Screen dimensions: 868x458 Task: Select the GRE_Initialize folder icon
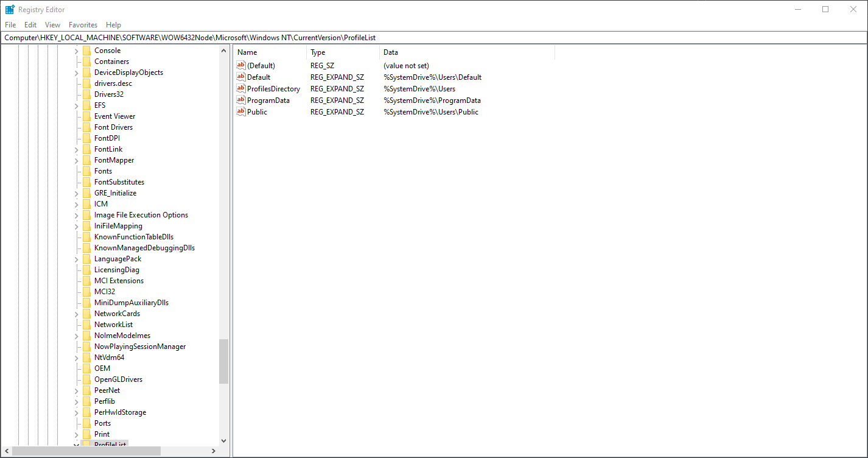click(x=86, y=193)
